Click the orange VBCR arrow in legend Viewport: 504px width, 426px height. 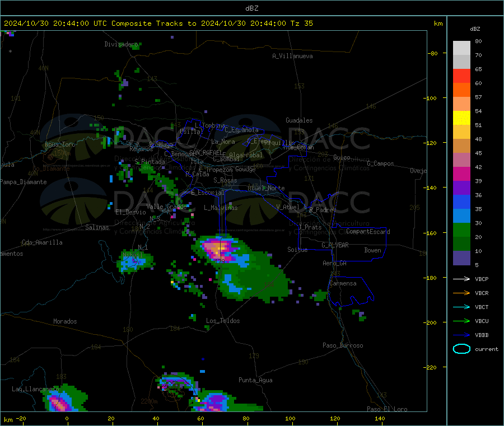pos(461,293)
